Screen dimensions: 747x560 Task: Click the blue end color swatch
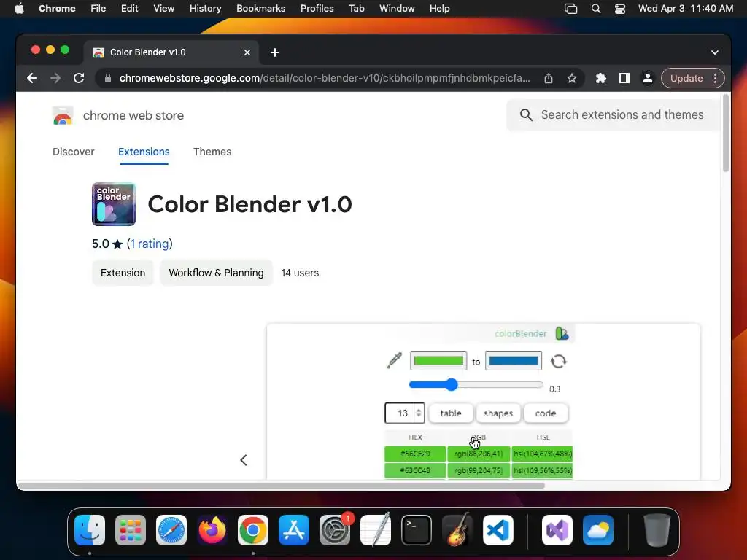coord(513,361)
